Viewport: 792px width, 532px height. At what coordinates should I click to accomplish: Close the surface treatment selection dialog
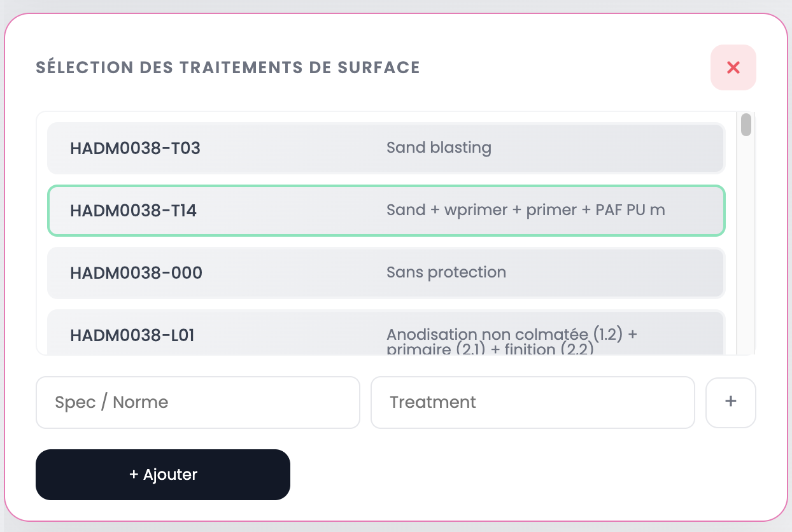tap(733, 67)
